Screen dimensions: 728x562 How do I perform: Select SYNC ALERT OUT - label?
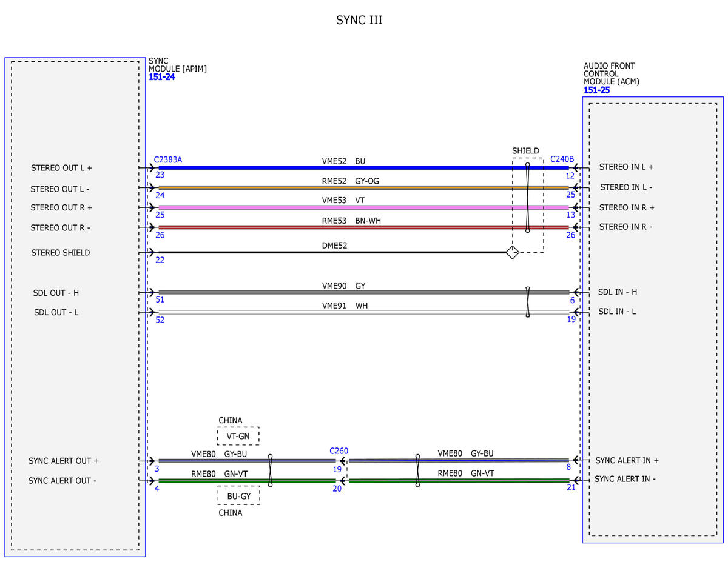pos(63,481)
